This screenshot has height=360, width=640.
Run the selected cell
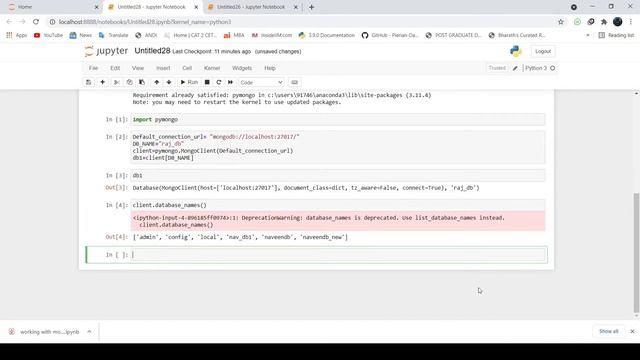point(189,82)
